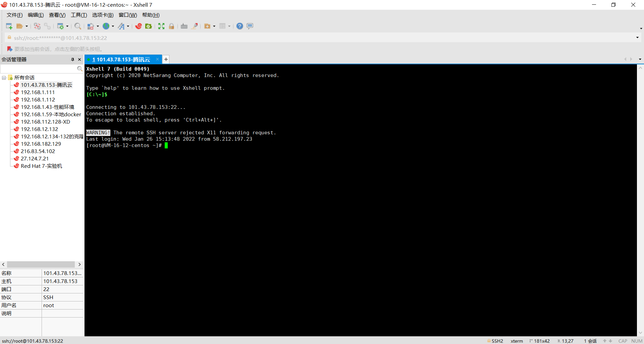Image resolution: width=644 pixels, height=344 pixels.
Task: Launch Xftp with the green folder icon
Action: click(x=149, y=26)
